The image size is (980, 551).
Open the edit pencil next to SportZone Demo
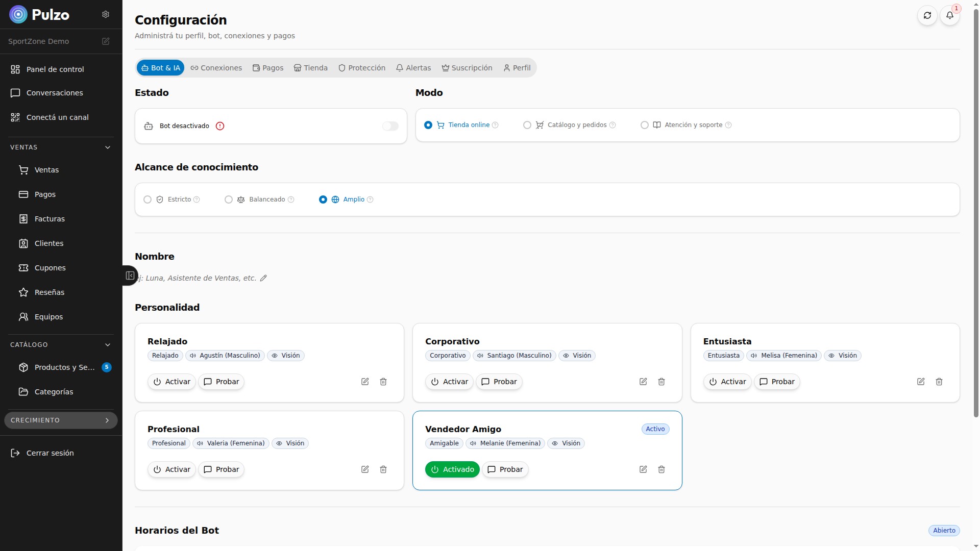click(106, 41)
